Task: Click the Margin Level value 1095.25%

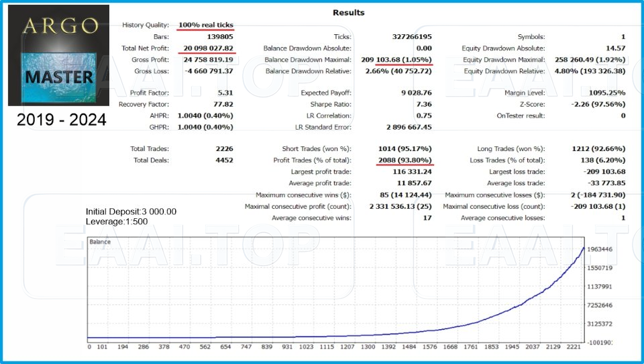Action: coord(606,93)
